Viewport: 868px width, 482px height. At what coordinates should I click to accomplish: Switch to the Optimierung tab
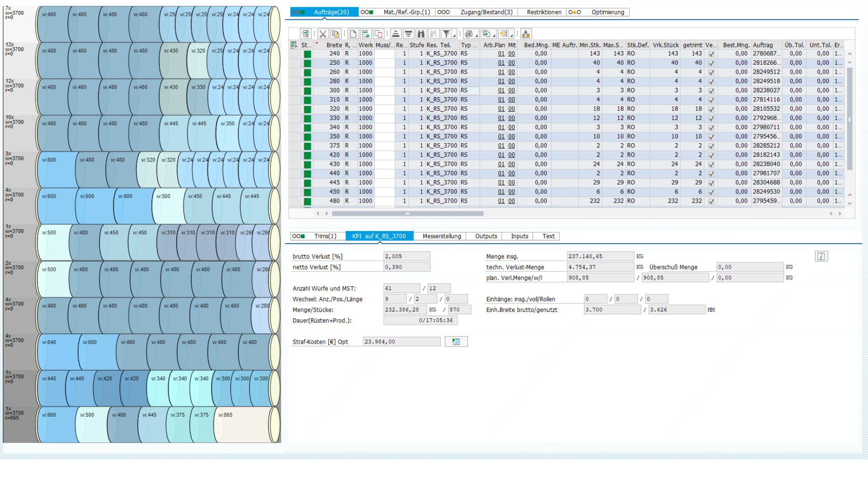click(x=607, y=12)
